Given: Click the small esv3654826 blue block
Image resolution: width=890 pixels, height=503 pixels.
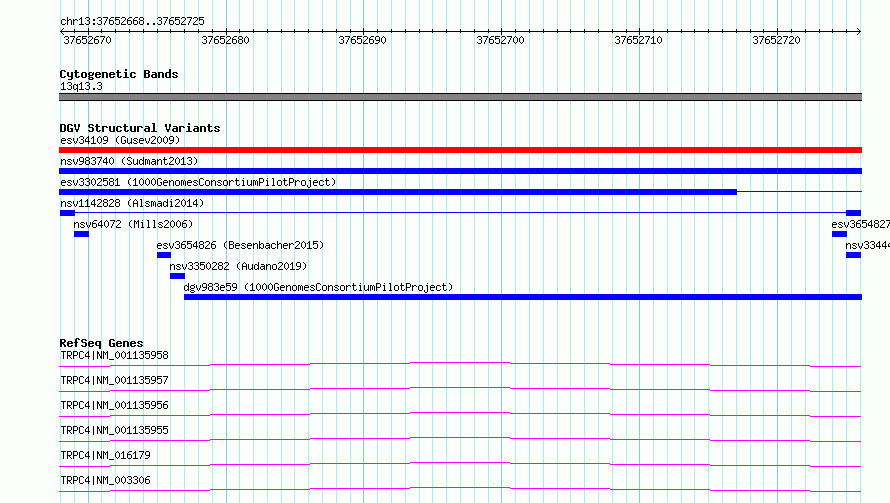Looking at the screenshot, I should pyautogui.click(x=164, y=255).
